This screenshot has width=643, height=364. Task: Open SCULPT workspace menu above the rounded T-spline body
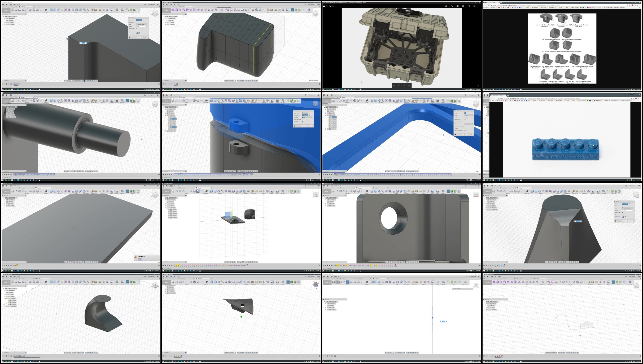click(166, 10)
